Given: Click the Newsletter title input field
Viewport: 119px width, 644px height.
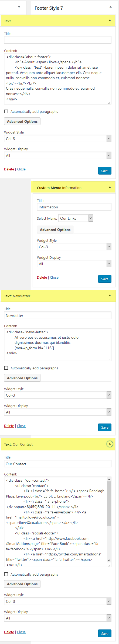Looking at the screenshot, I should point(58,316).
